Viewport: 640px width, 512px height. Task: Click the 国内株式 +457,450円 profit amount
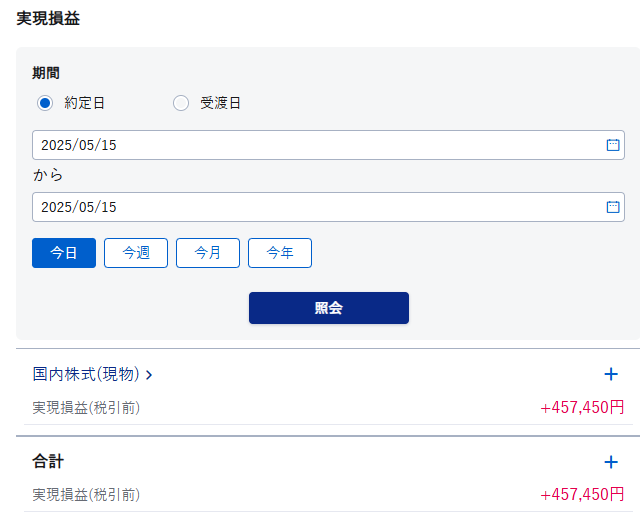coord(582,407)
